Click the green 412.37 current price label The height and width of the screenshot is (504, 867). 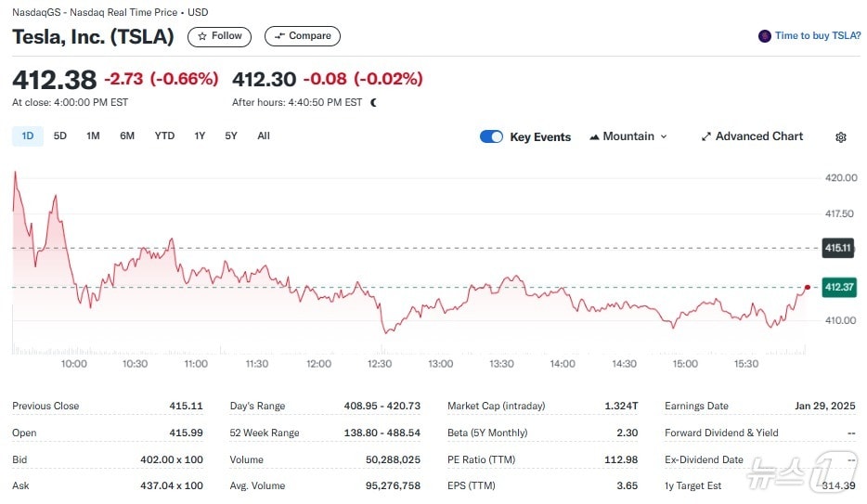[x=837, y=288]
